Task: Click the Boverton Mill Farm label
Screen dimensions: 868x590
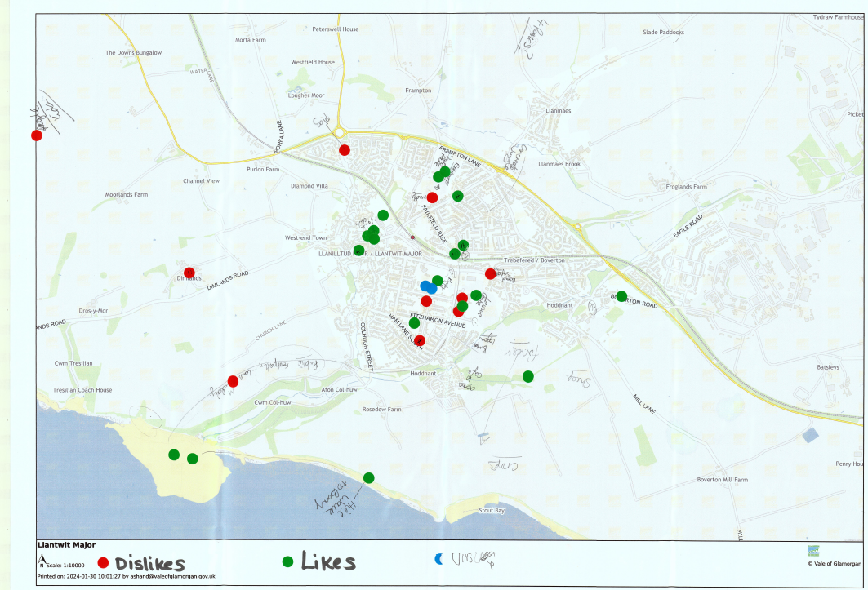Action: [x=723, y=480]
